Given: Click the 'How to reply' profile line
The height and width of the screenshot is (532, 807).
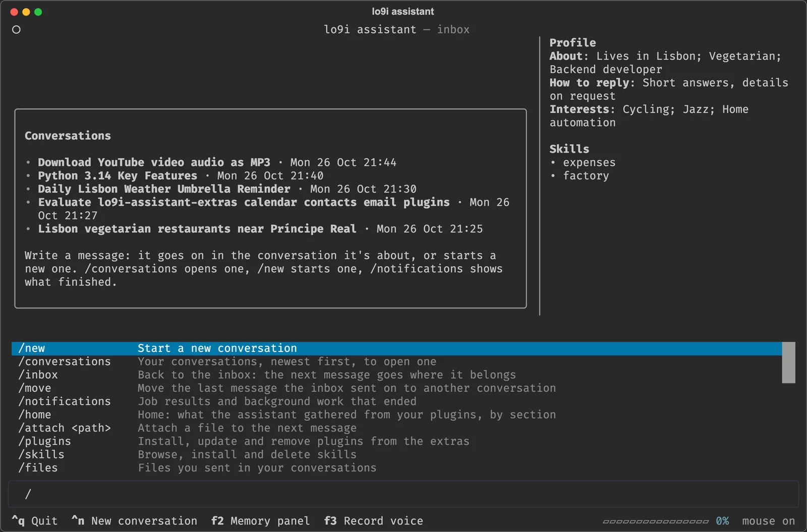Looking at the screenshot, I should point(669,89).
